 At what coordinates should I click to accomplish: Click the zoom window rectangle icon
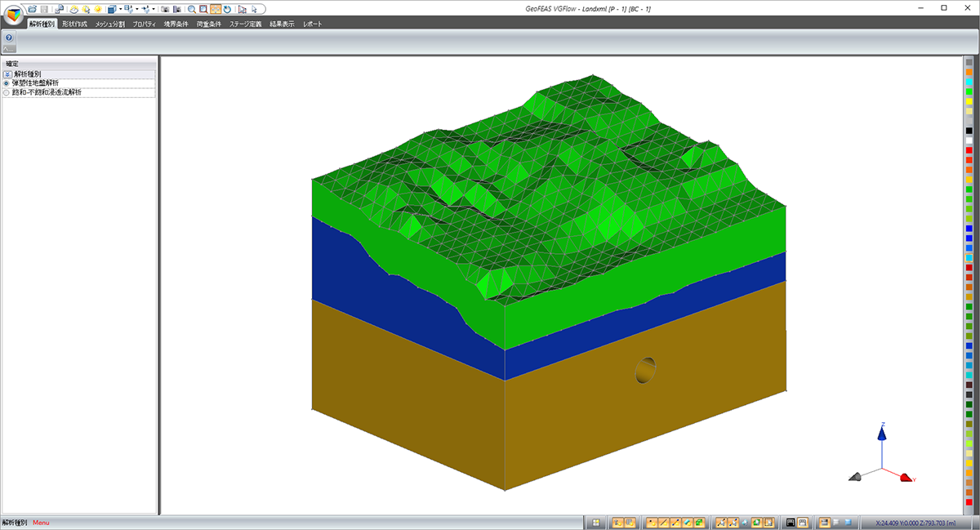[203, 9]
